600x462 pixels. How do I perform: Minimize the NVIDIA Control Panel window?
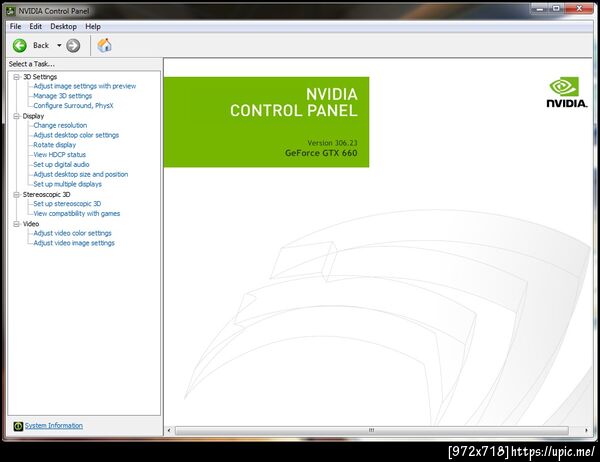pyautogui.click(x=540, y=8)
